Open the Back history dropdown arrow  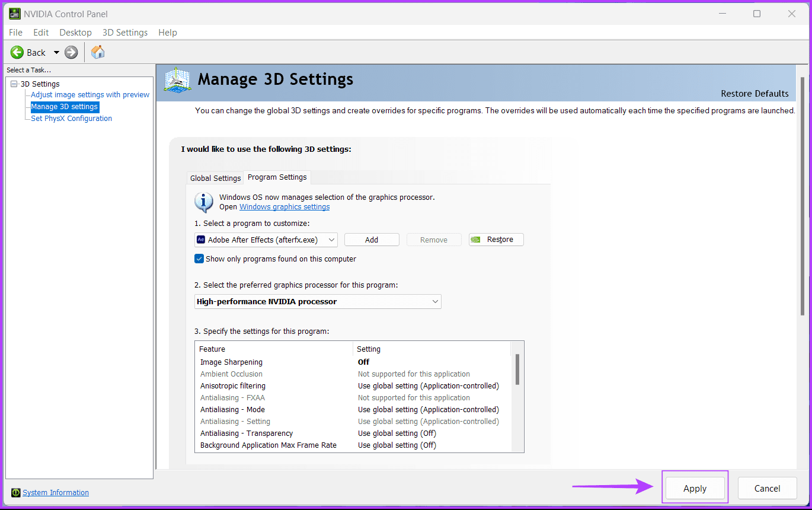point(56,52)
